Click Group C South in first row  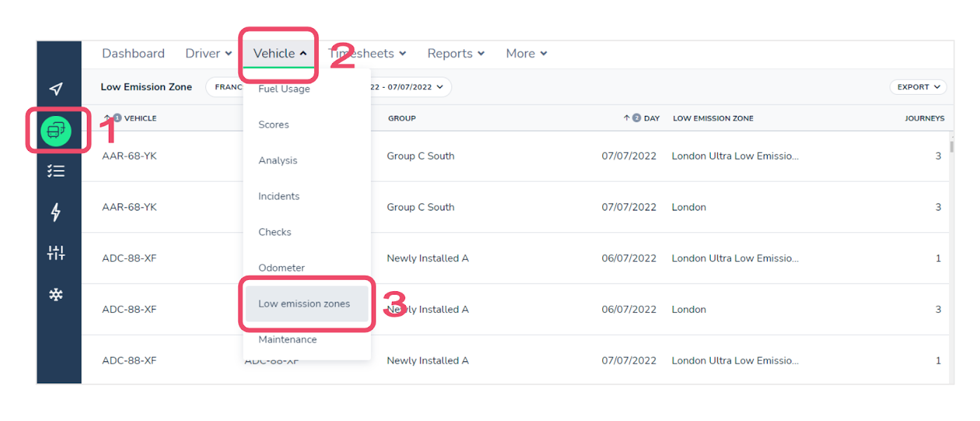coord(421,156)
